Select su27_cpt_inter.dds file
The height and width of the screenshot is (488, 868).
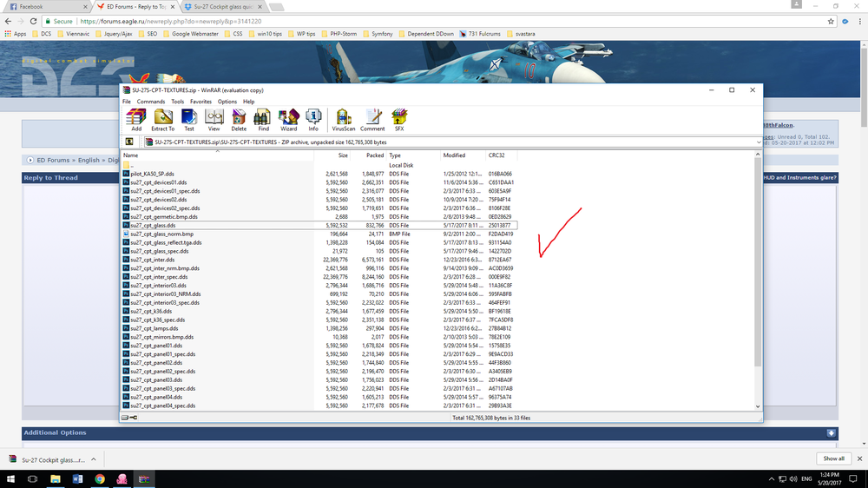point(152,260)
